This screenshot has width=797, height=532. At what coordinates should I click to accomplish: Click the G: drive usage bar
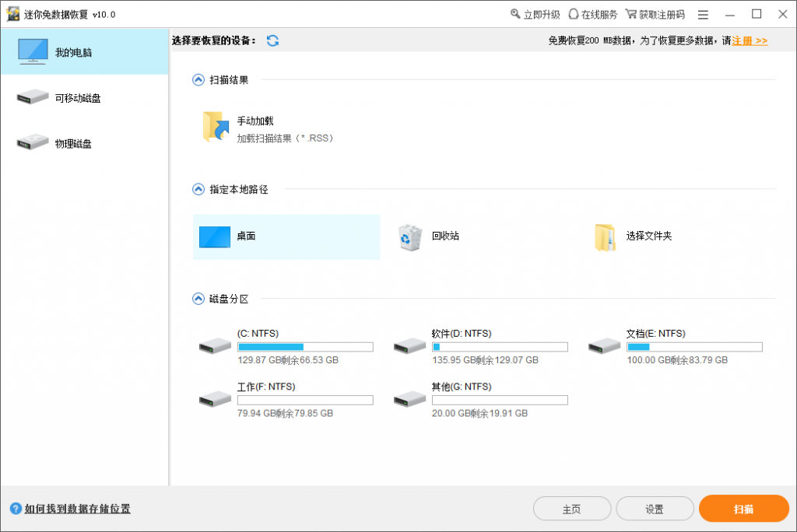500,400
